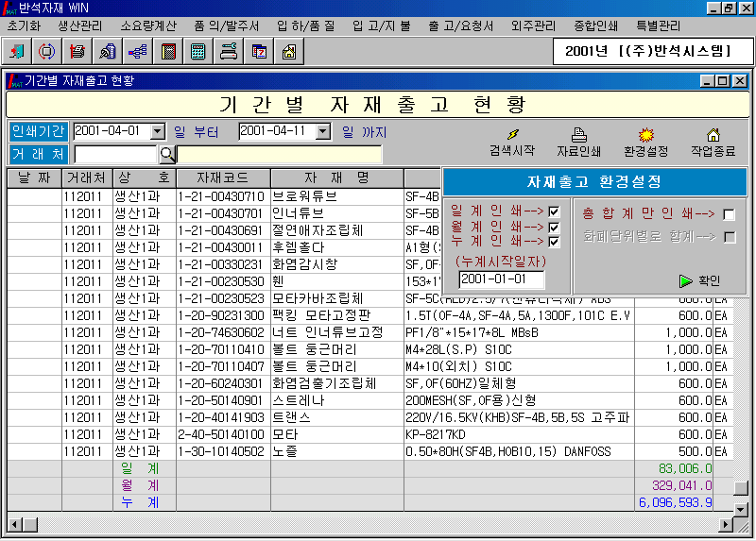The height and width of the screenshot is (541, 756).
Task: Click the 누계시작일자 date input field
Action: click(502, 279)
